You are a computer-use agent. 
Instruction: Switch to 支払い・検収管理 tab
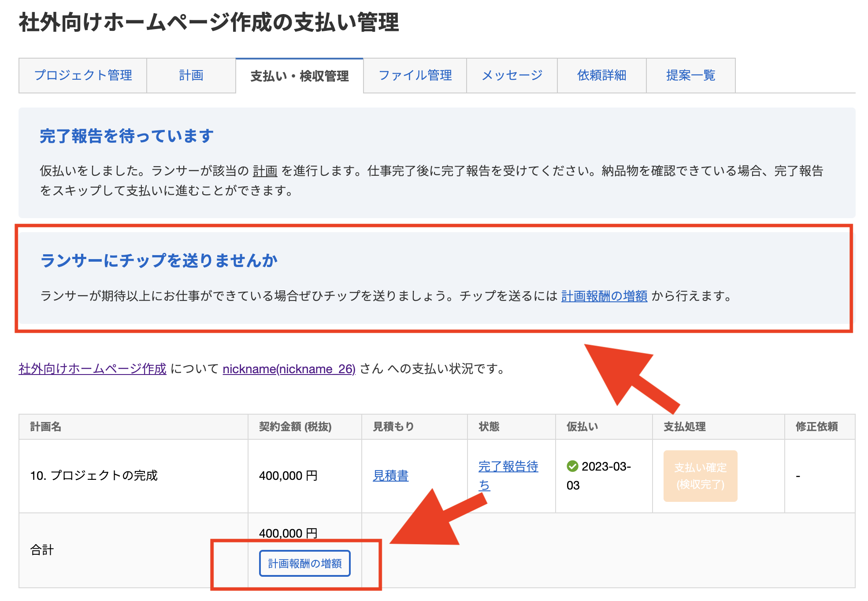pos(300,76)
